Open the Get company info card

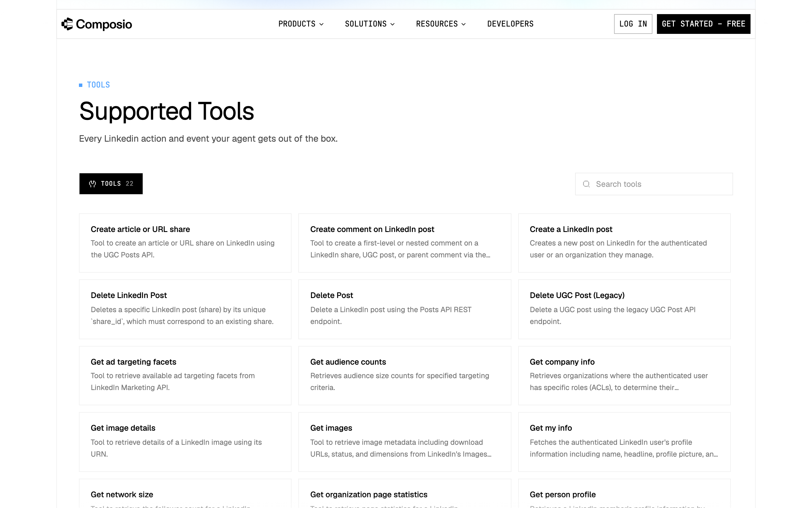(624, 376)
